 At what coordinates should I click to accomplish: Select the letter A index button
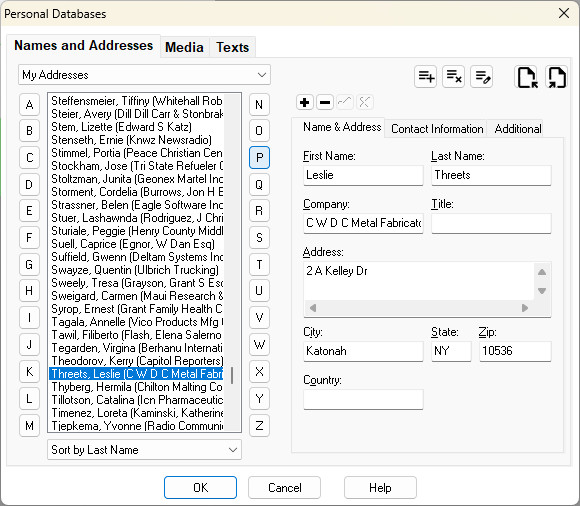(30, 105)
